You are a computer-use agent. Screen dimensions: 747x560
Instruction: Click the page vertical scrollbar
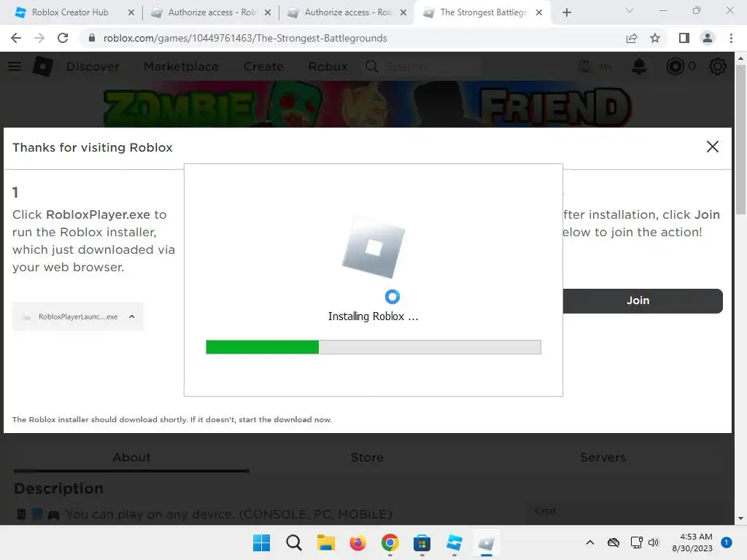pos(740,138)
